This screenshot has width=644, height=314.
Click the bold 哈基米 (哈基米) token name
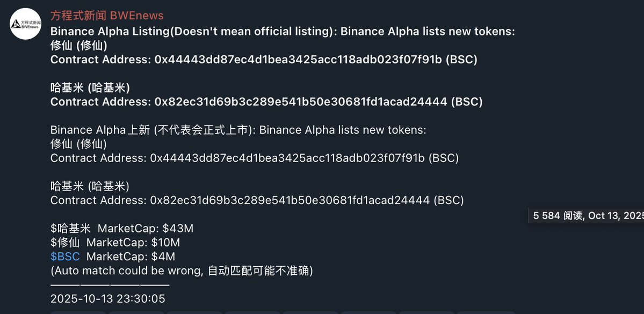90,87
